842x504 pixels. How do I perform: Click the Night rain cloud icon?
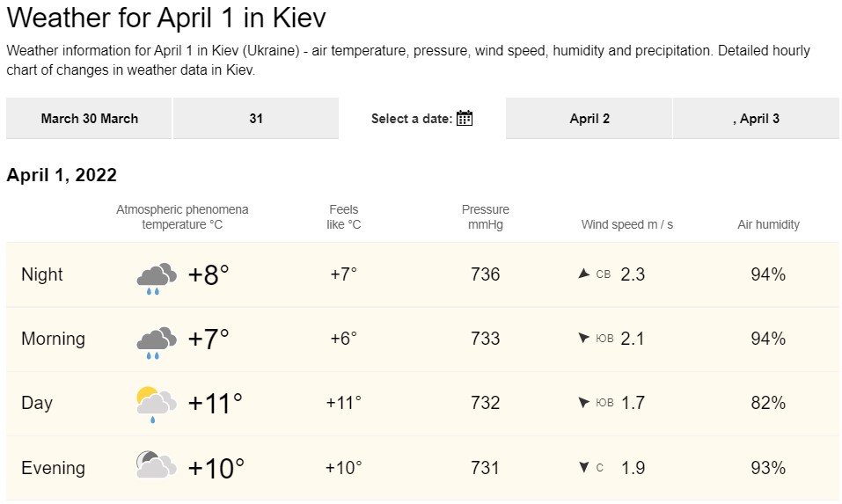(156, 276)
